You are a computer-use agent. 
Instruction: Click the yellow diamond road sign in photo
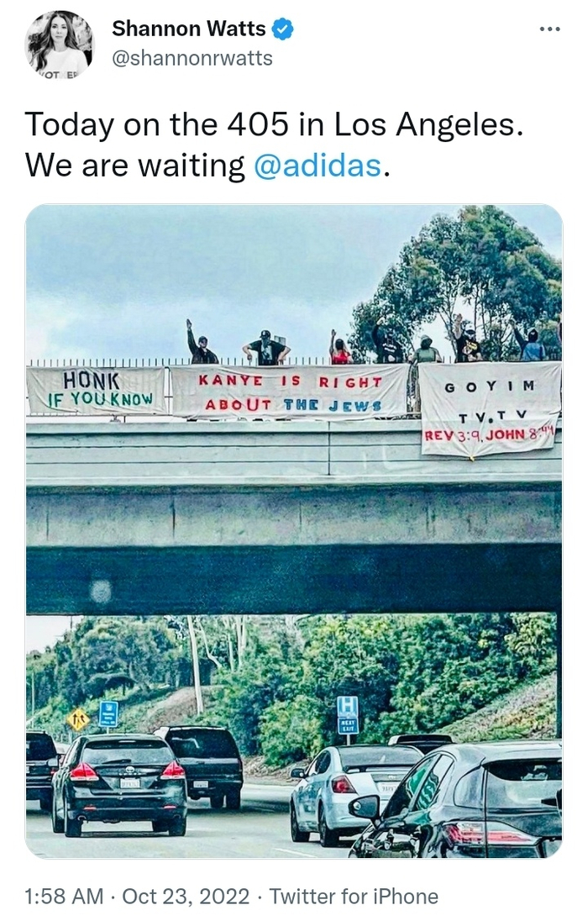78,719
